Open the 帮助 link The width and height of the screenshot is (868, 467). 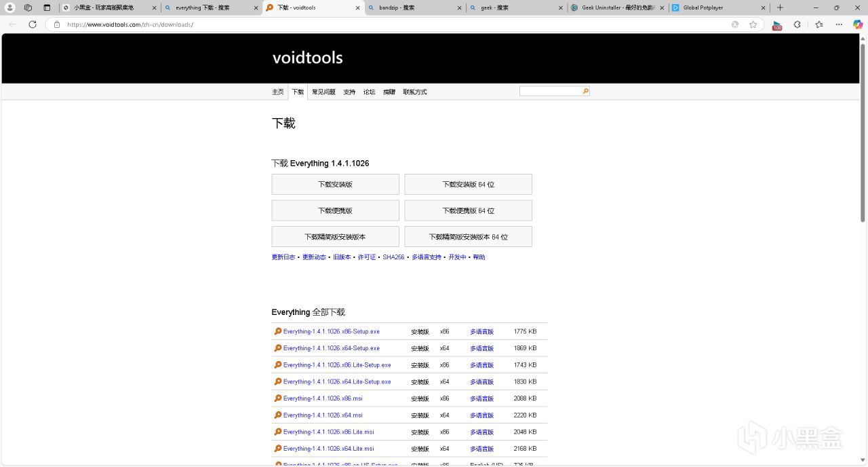click(479, 257)
